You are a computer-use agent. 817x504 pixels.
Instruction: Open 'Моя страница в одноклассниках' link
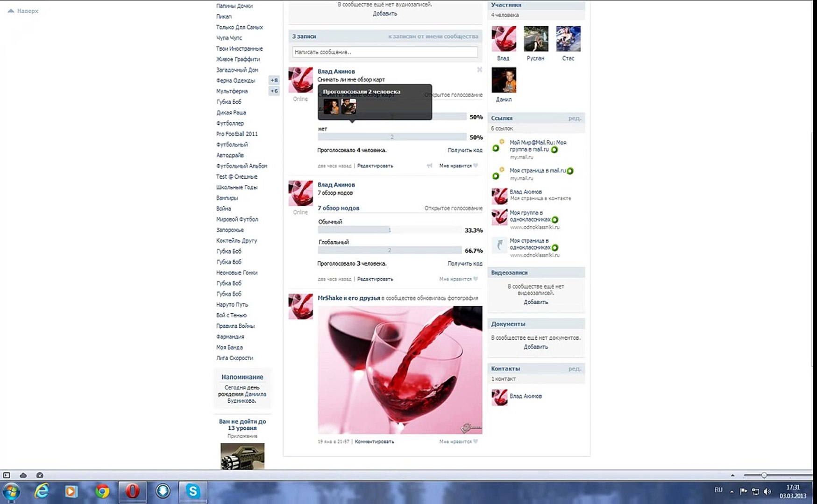coord(530,244)
